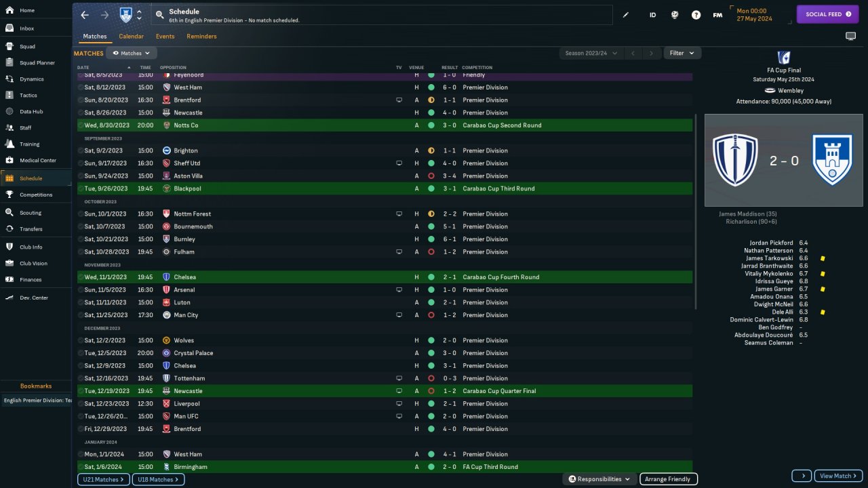This screenshot has width=868, height=488.
Task: Click the Chelsea club badge in November
Action: click(167, 277)
